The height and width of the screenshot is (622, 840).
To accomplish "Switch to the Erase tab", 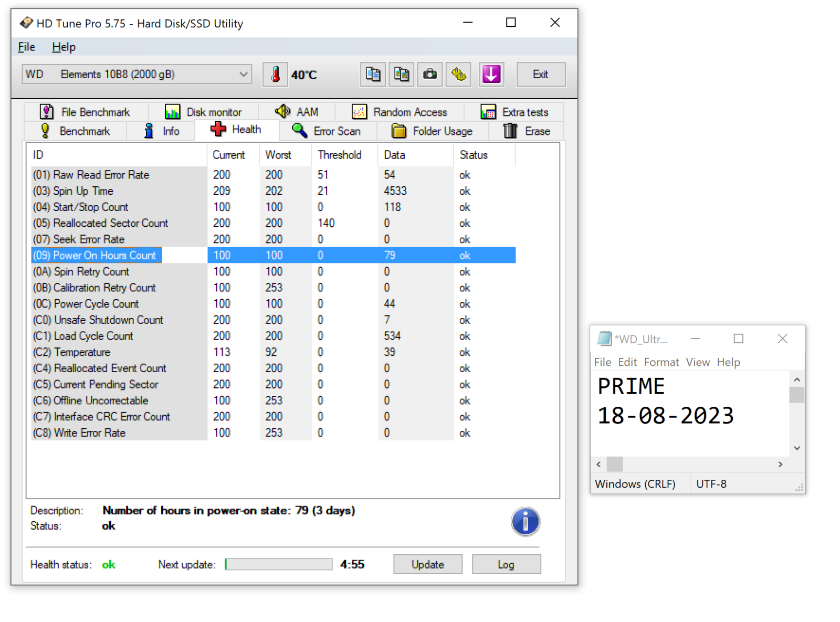I will [527, 131].
